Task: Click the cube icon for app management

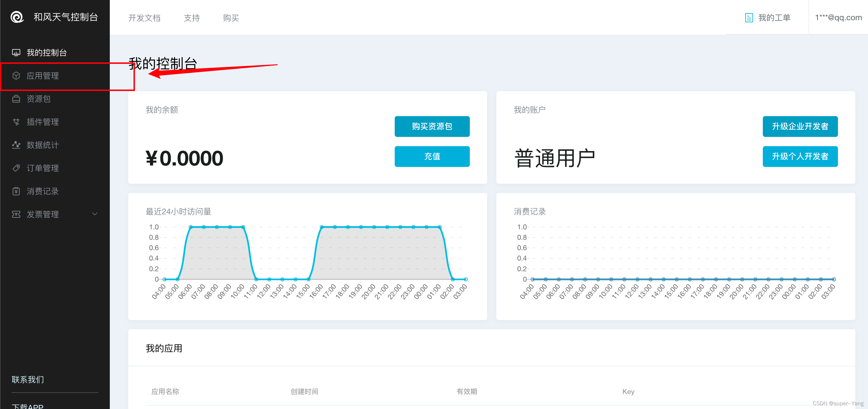Action: pyautogui.click(x=16, y=76)
